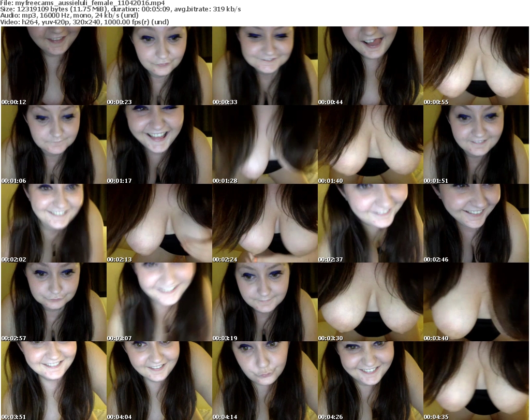Click the frame stamped 00:03:19
Screen dimensions: 530x420
point(265,302)
